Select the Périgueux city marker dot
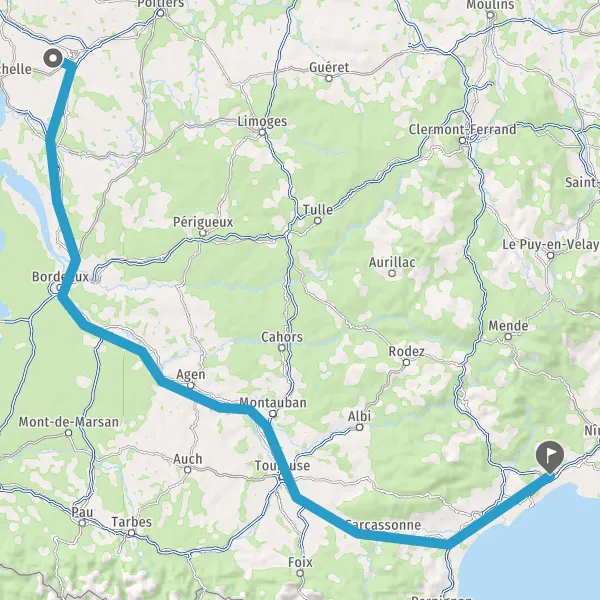This screenshot has height=600, width=600. 203,233
